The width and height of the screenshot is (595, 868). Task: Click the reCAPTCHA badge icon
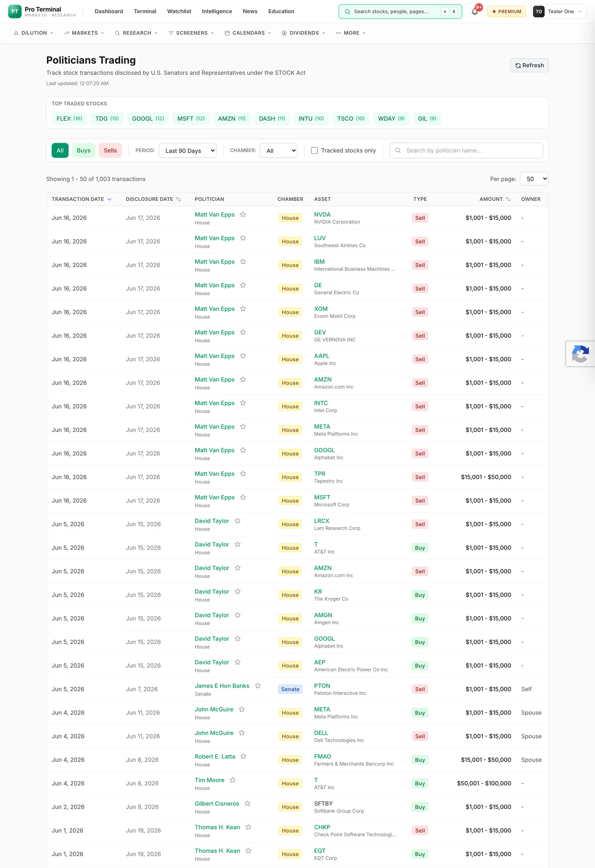(580, 354)
